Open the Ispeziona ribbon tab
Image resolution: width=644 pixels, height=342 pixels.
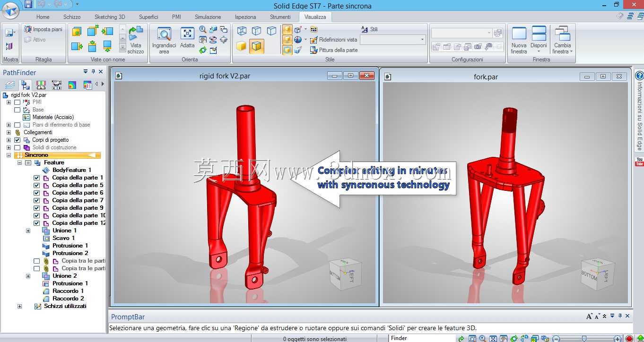click(245, 17)
